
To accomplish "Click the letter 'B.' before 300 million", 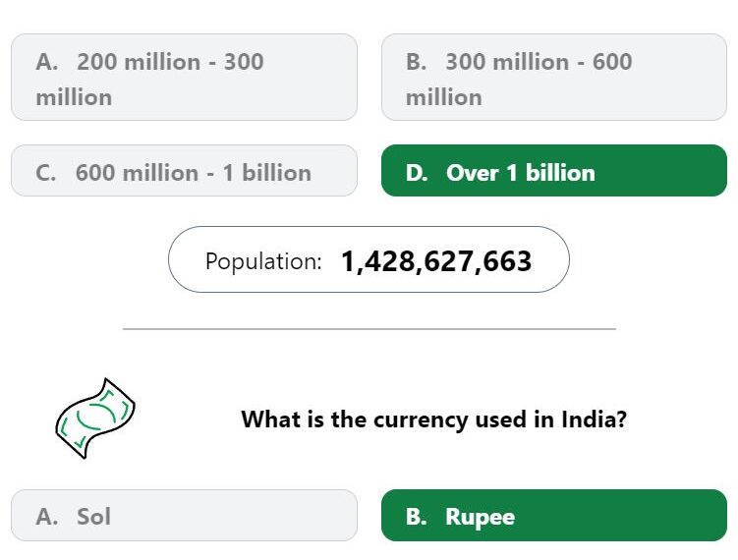I will pyautogui.click(x=417, y=62).
